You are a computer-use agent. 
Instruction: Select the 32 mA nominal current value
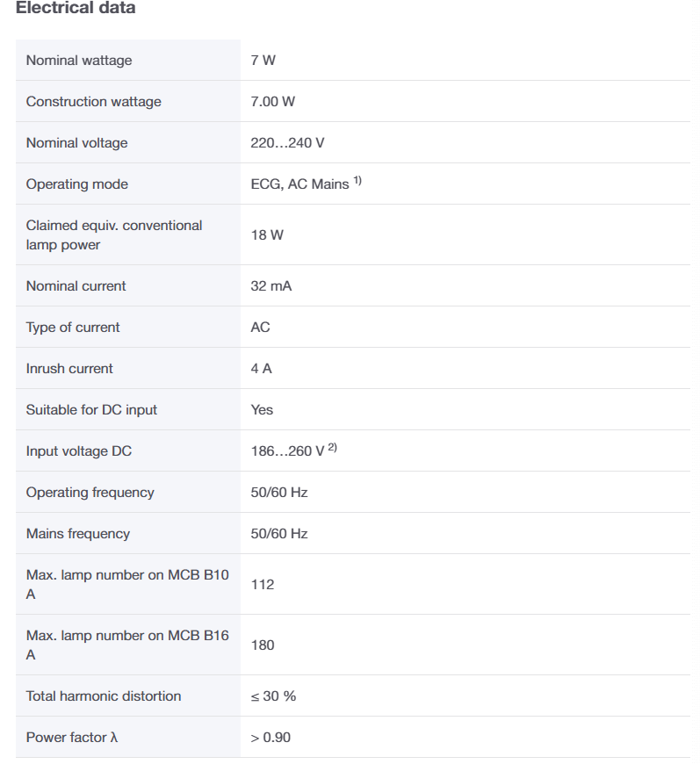(x=271, y=286)
